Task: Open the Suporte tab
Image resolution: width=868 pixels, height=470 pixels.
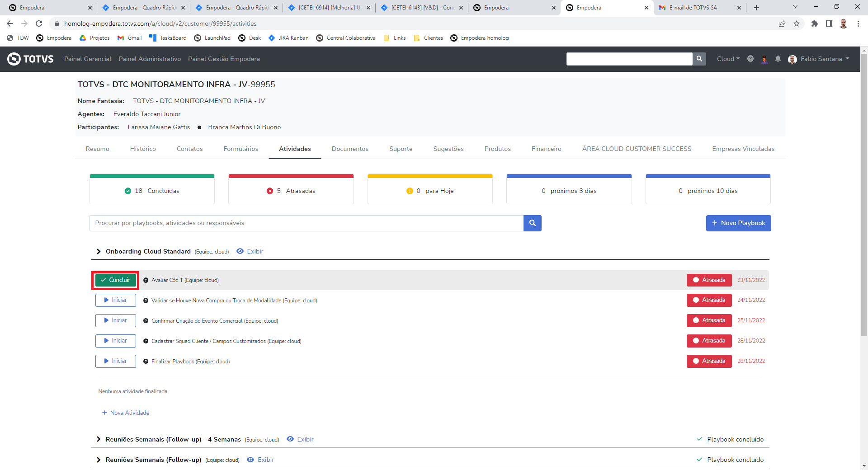Action: [x=401, y=149]
